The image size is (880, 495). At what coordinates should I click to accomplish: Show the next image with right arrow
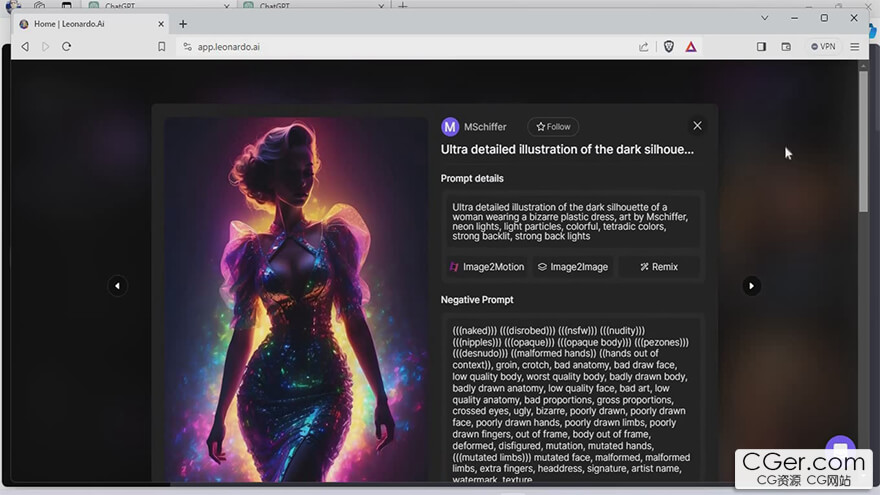tap(751, 286)
